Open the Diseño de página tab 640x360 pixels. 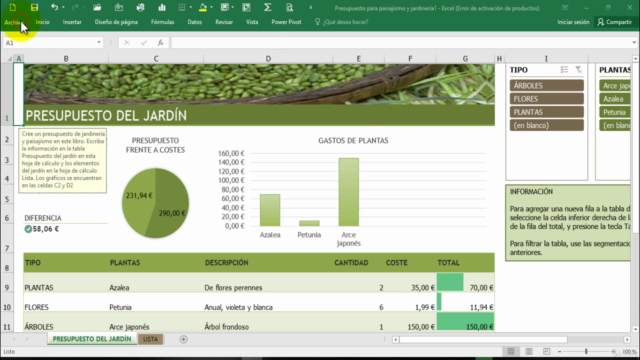pos(116,22)
